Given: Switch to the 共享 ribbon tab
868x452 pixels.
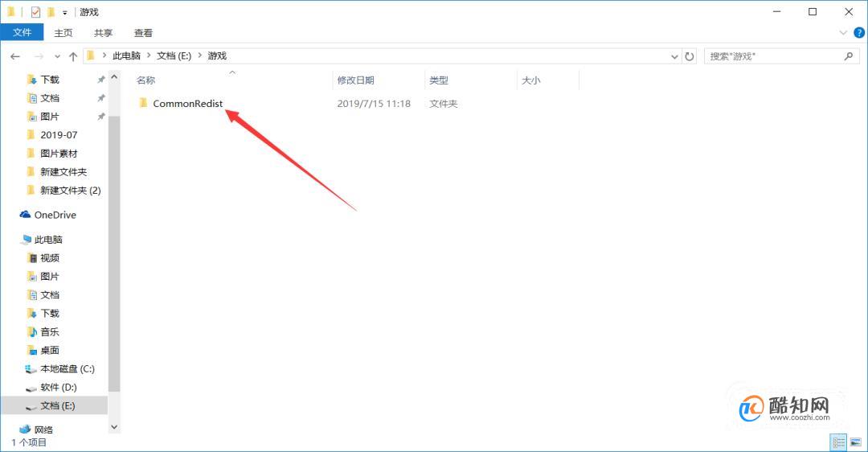Looking at the screenshot, I should click(103, 33).
